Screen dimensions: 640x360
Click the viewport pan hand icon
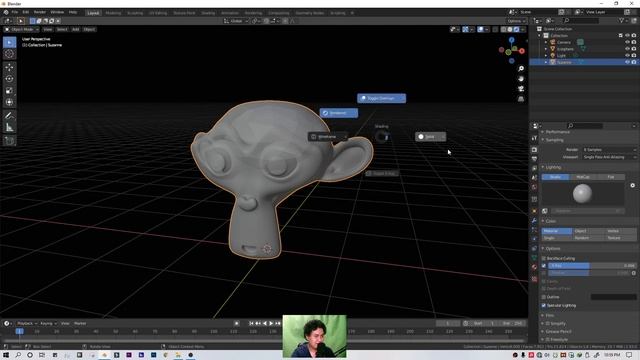click(x=521, y=79)
